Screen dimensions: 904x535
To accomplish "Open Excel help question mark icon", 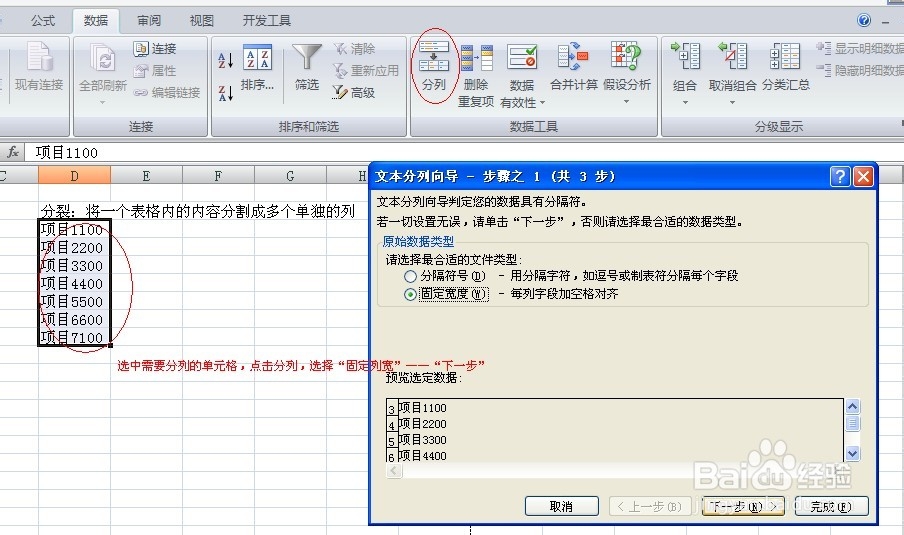I will point(864,21).
